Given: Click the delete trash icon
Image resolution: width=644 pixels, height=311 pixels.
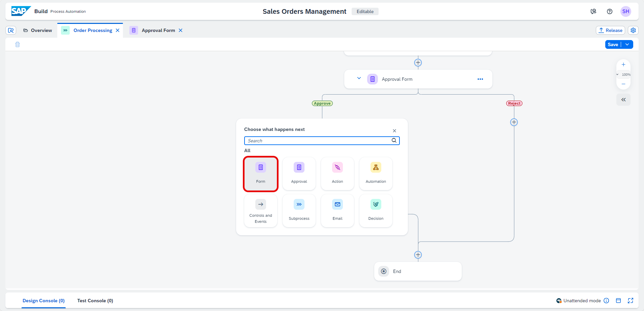Looking at the screenshot, I should [18, 44].
